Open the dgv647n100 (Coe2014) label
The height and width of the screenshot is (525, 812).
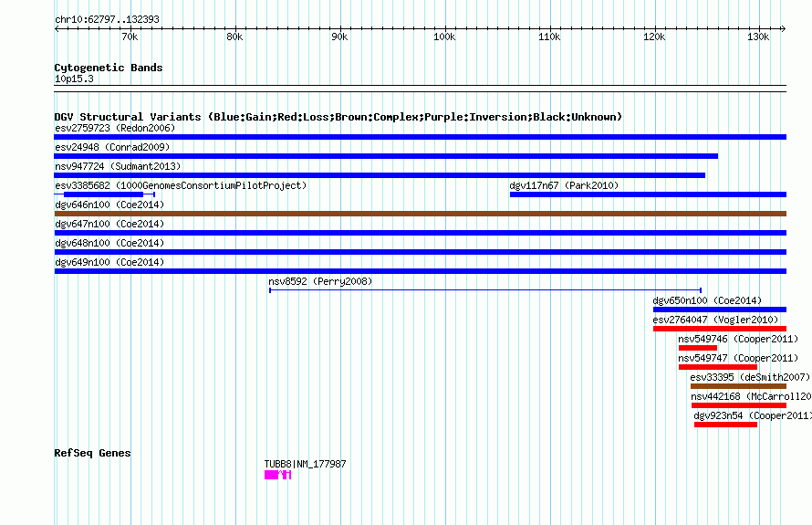click(x=109, y=224)
